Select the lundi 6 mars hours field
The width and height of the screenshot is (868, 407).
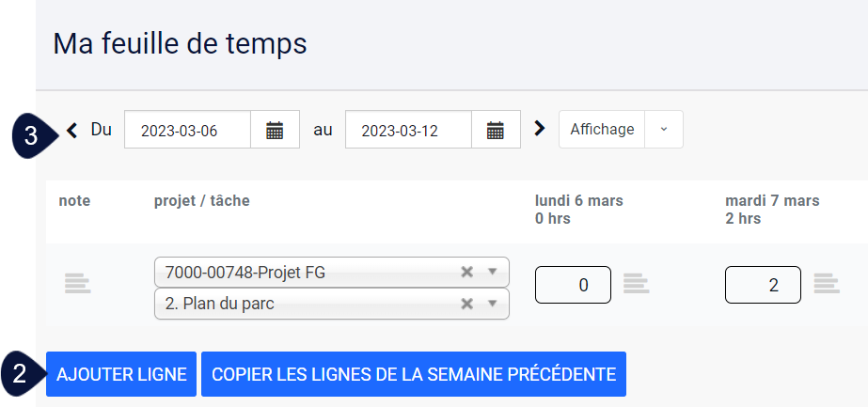click(573, 285)
